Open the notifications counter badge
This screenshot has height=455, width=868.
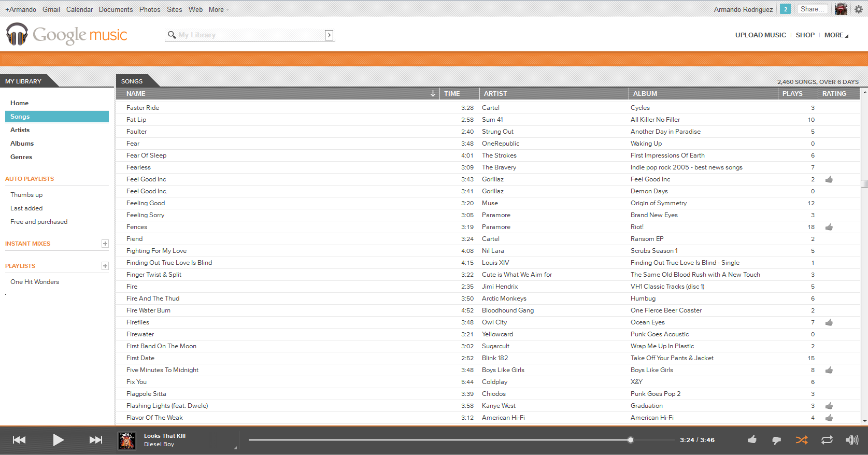point(786,9)
